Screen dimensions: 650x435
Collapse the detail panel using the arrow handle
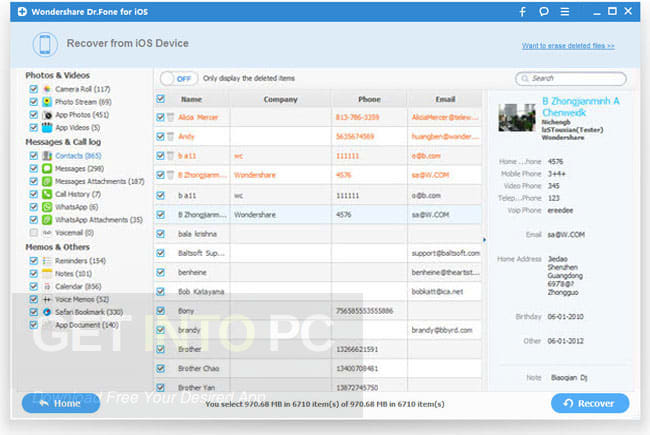484,240
